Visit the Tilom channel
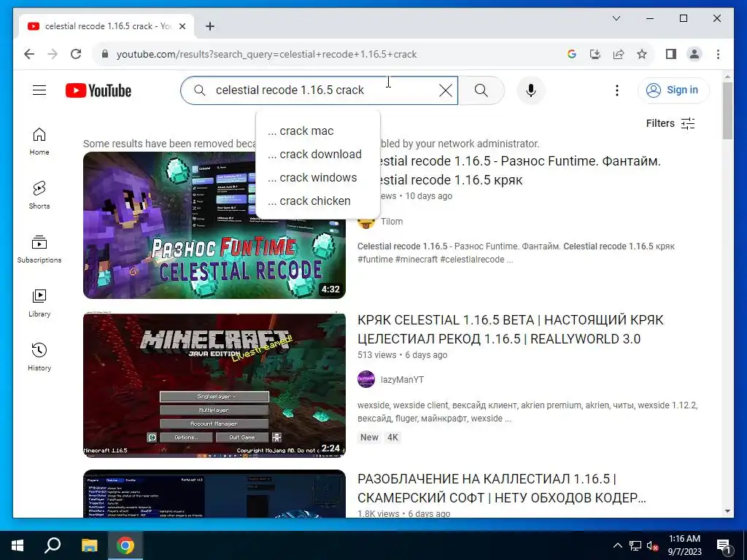This screenshot has width=747, height=560. click(392, 222)
